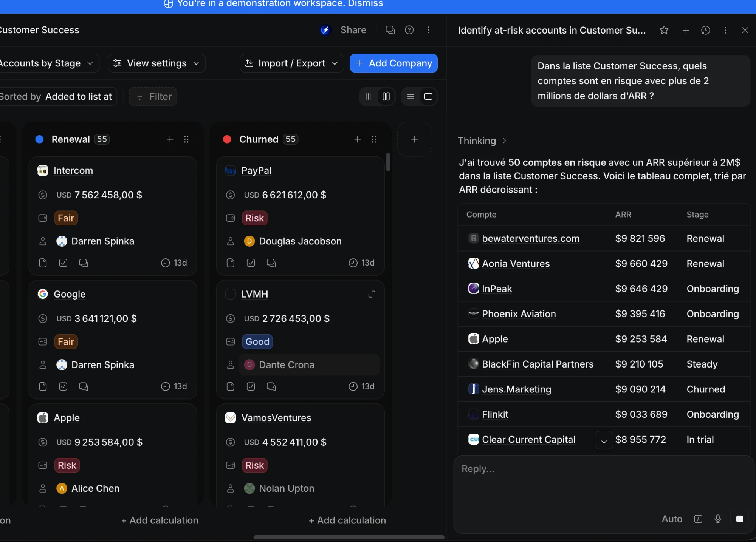Add a card to Churned column
This screenshot has width=756, height=542.
pos(357,139)
